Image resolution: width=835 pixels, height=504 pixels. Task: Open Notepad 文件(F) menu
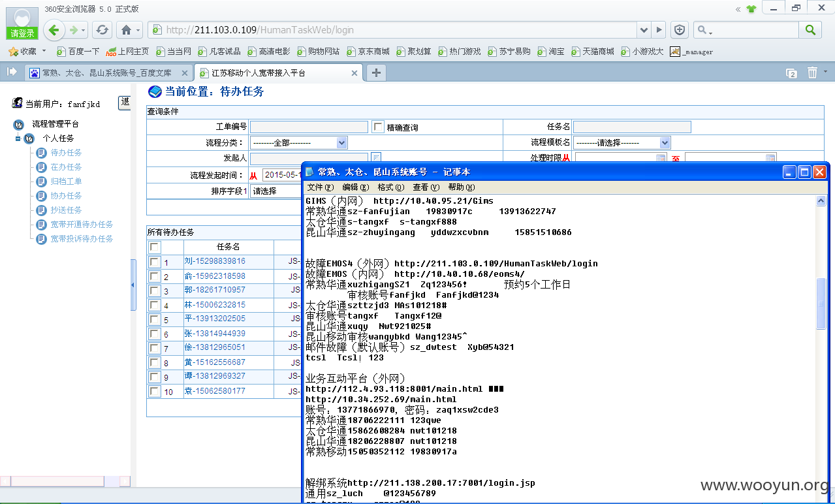pos(320,187)
